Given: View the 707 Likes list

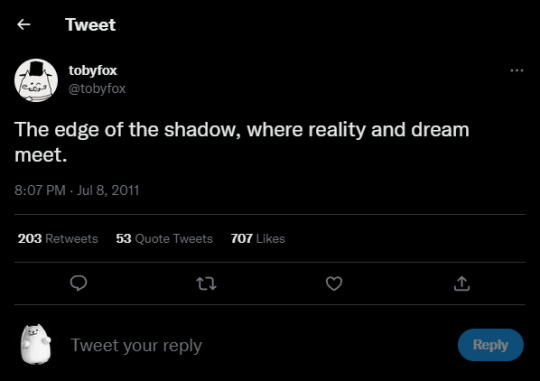Looking at the screenshot, I should [258, 238].
